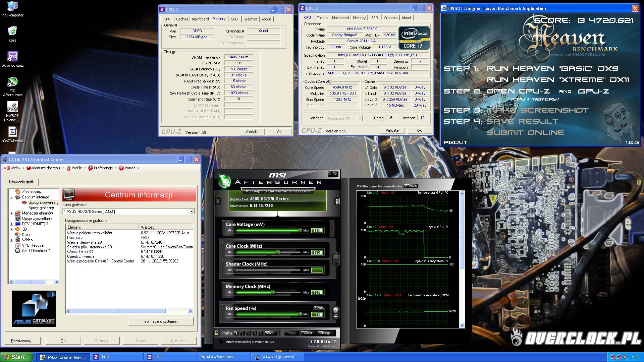Collapse the Centrum informacji tree node
644x362 pixels.
[x=11, y=197]
